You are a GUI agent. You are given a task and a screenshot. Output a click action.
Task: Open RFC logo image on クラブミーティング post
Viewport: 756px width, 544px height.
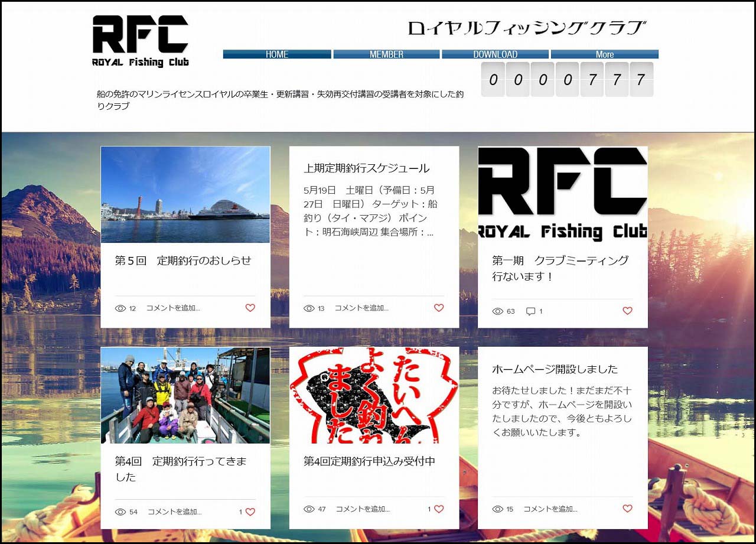(x=563, y=195)
